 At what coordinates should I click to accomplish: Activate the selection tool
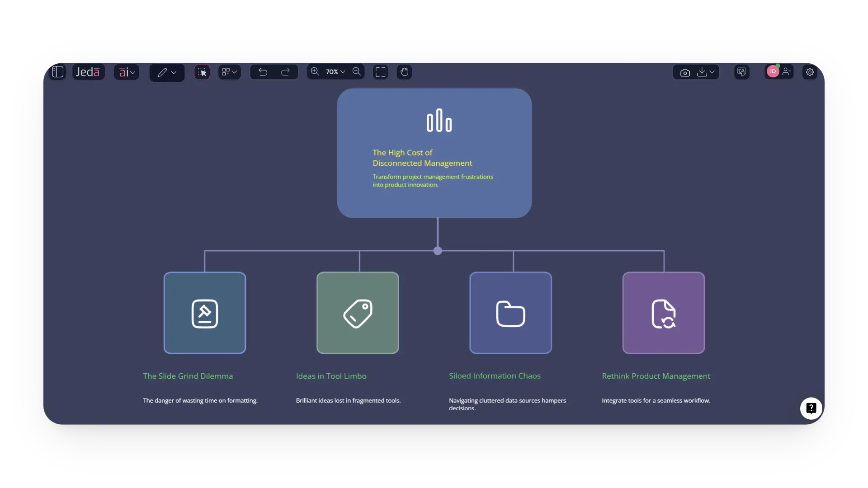[202, 72]
